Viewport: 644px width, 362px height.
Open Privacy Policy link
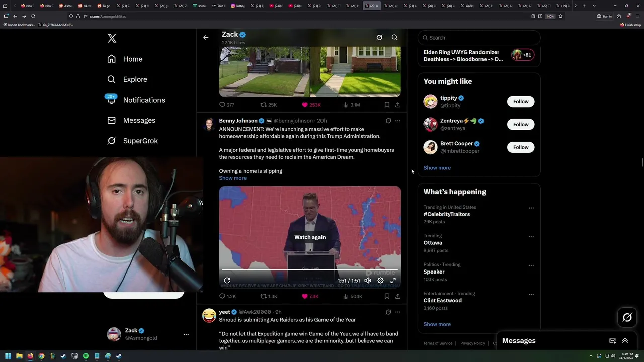(x=472, y=343)
